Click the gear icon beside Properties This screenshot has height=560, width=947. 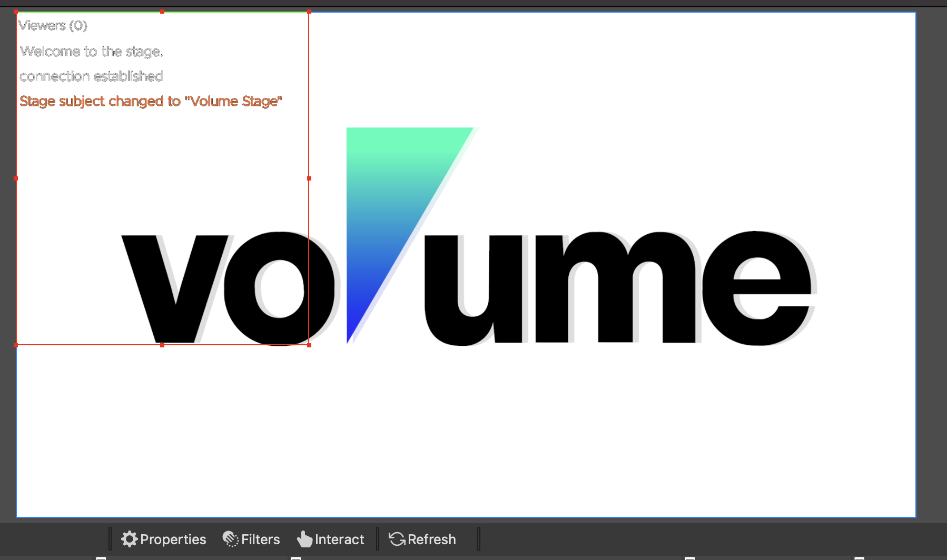129,539
